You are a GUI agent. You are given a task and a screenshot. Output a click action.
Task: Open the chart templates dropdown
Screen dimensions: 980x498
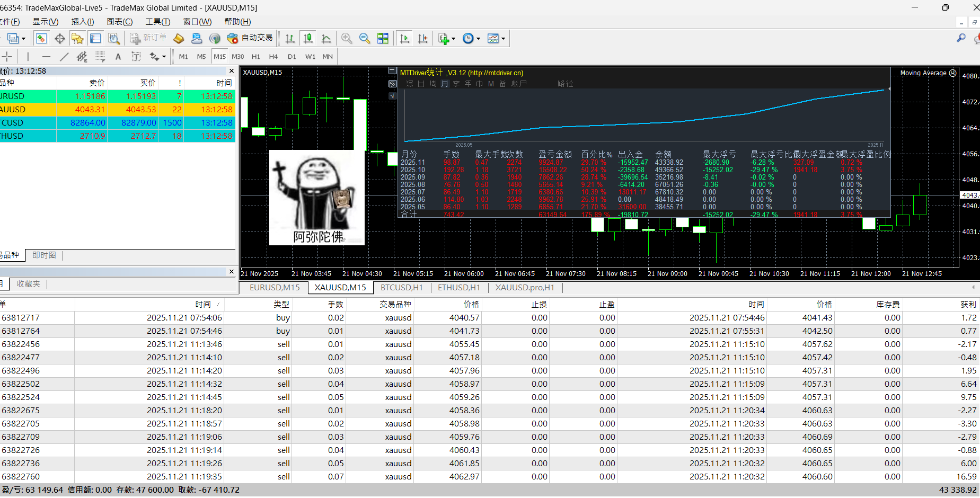(x=503, y=39)
